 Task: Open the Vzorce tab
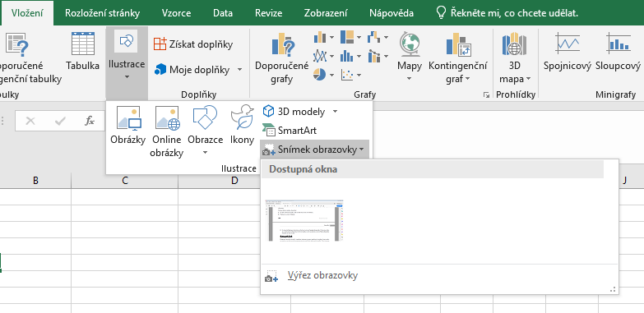pyautogui.click(x=176, y=13)
